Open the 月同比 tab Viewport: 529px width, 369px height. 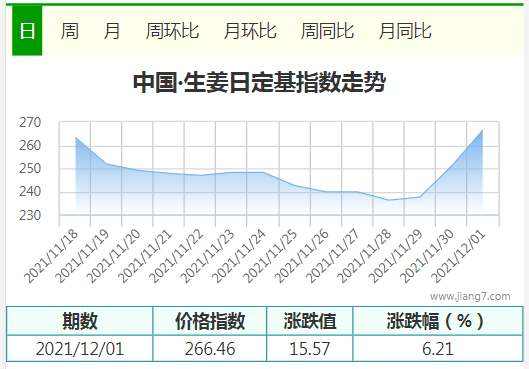[x=405, y=31]
